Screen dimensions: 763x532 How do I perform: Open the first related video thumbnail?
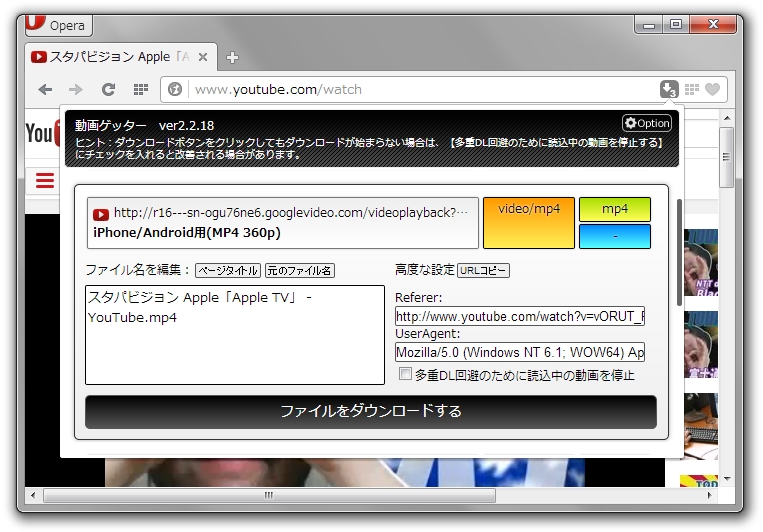701,263
